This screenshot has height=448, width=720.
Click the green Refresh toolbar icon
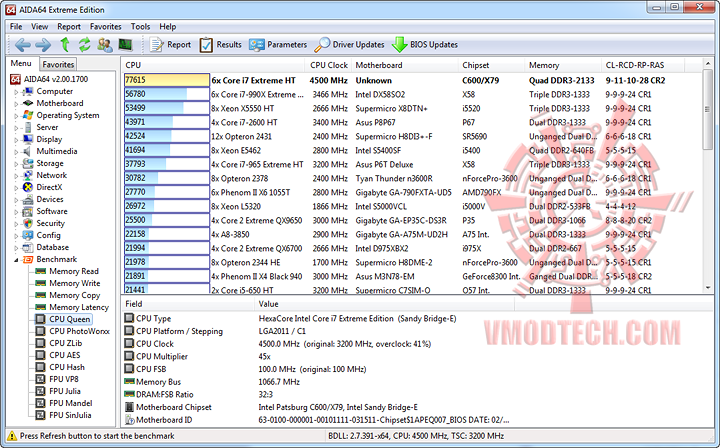click(84, 45)
